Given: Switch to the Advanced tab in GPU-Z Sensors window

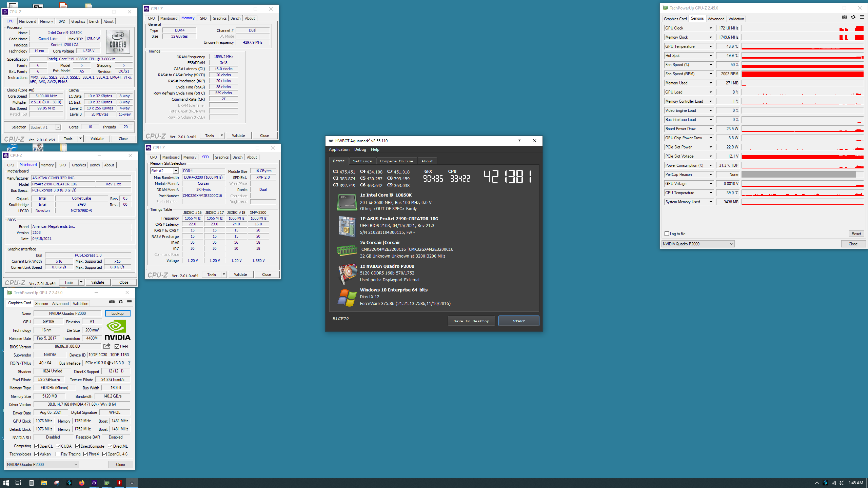Looking at the screenshot, I should pos(716,19).
